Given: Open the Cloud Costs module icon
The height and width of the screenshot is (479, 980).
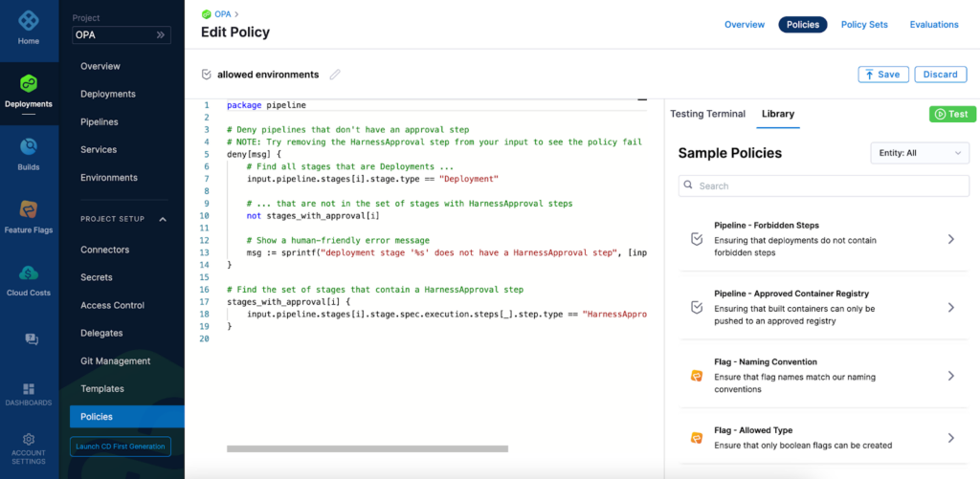Looking at the screenshot, I should coord(28,272).
